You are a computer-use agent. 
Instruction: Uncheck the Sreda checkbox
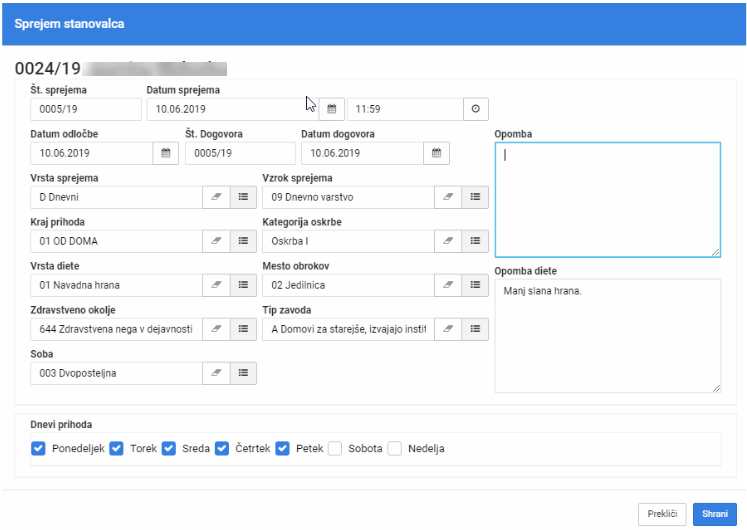pos(169,449)
